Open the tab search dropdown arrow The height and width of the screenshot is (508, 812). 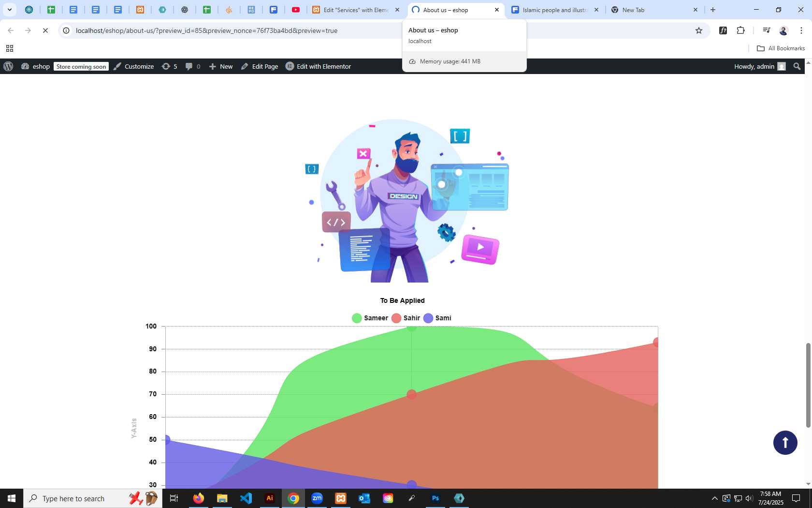[9, 10]
